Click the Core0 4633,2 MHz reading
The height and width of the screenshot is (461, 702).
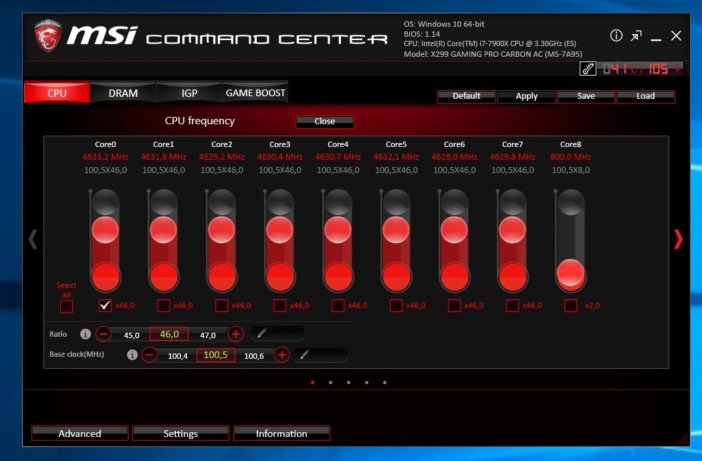(x=105, y=157)
